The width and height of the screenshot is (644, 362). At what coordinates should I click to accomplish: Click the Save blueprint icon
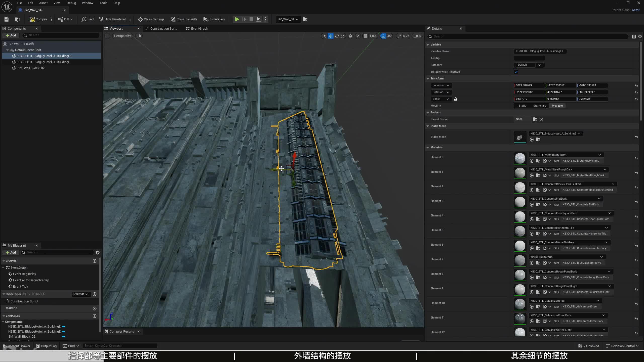7,19
